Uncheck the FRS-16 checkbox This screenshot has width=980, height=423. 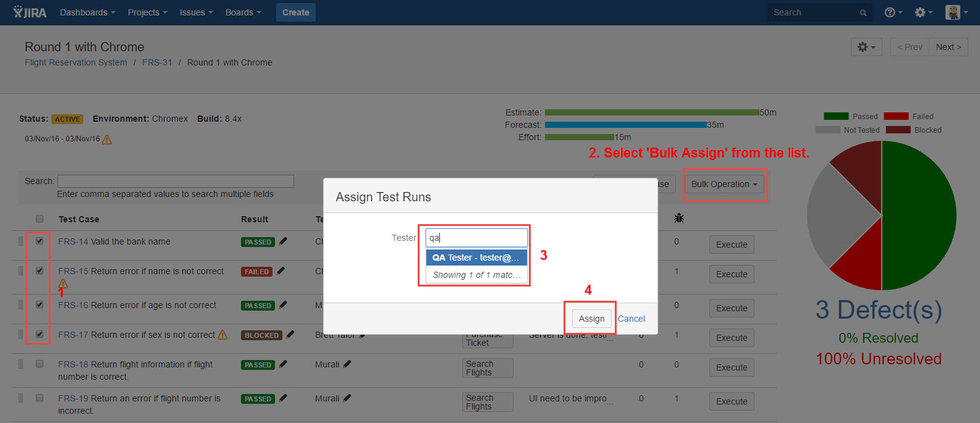pyautogui.click(x=40, y=304)
